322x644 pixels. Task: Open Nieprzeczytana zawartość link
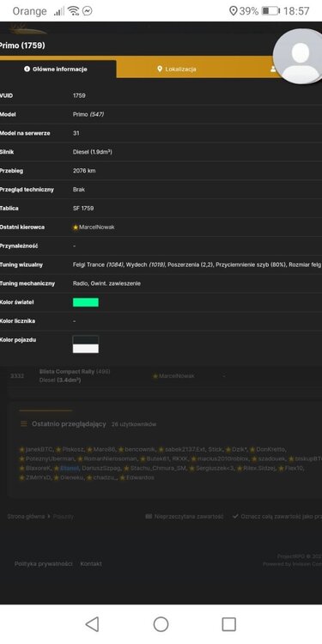(x=189, y=516)
